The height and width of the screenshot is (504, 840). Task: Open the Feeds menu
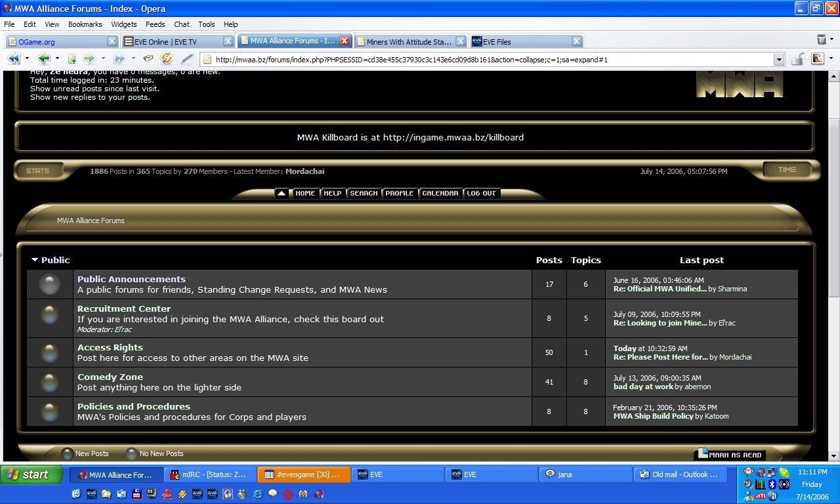tap(156, 24)
